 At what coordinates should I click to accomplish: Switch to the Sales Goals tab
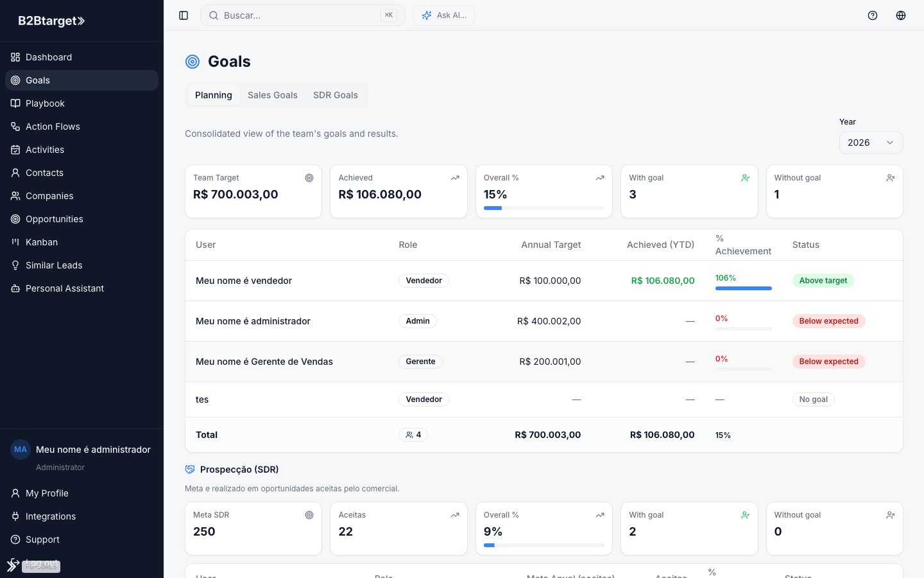(273, 95)
